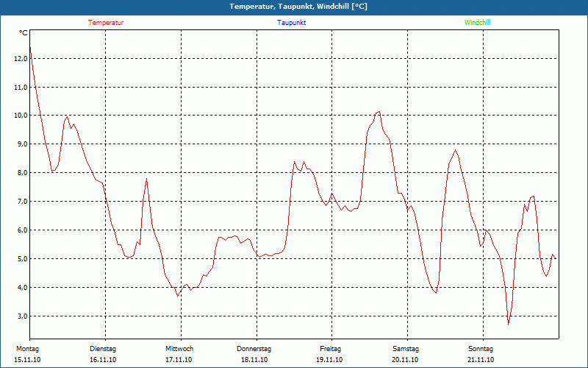Click the °C unit label above the y-axis
The image size is (588, 368).
(23, 33)
